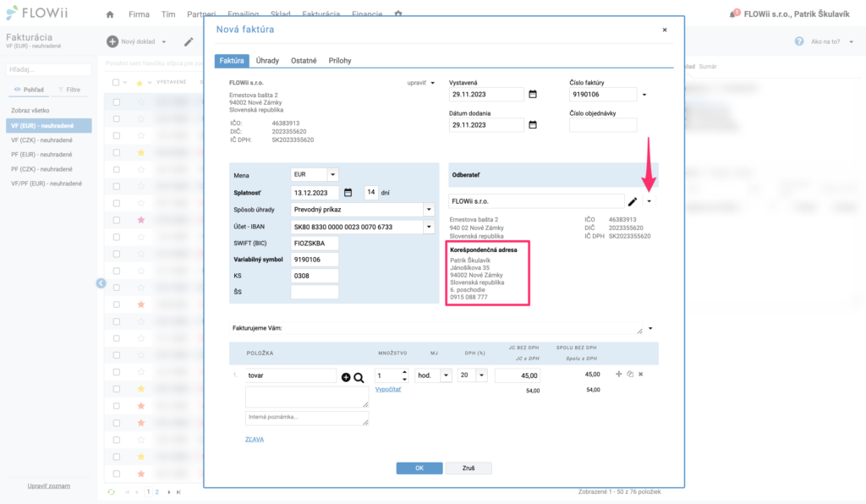This screenshot has width=866, height=504.
Task: Click the help question mark icon
Action: (799, 41)
